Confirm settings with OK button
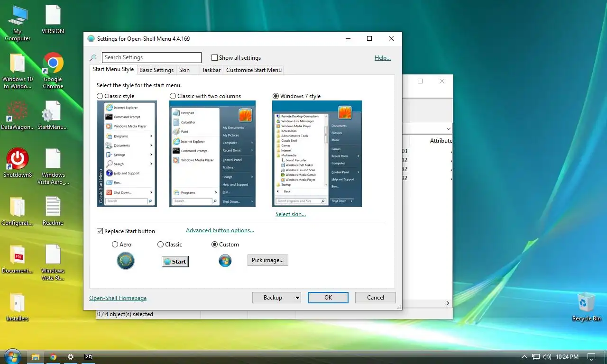Image resolution: width=607 pixels, height=364 pixels. 328,298
